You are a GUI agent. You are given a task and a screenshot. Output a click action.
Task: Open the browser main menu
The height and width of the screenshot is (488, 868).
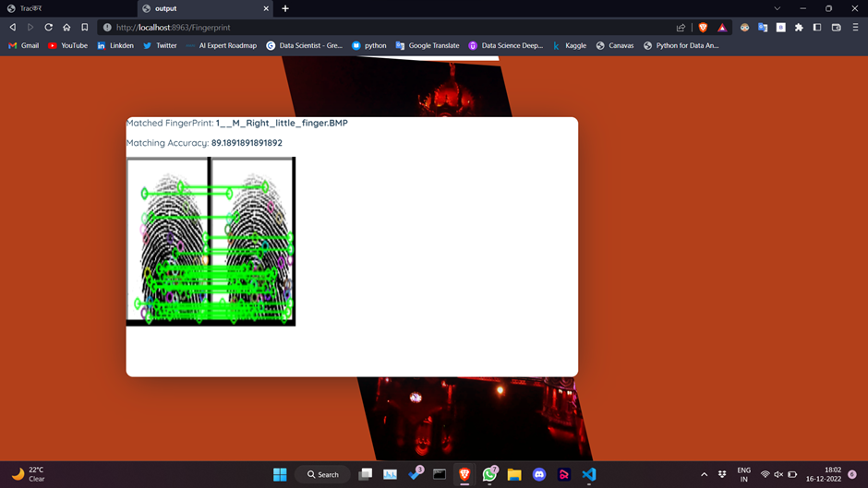pos(855,27)
